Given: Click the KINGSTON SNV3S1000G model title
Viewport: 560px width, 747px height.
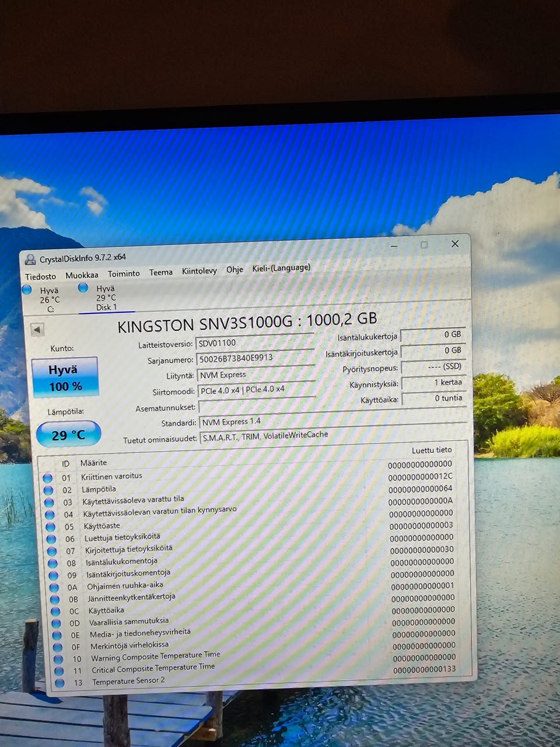Looking at the screenshot, I should 247,322.
